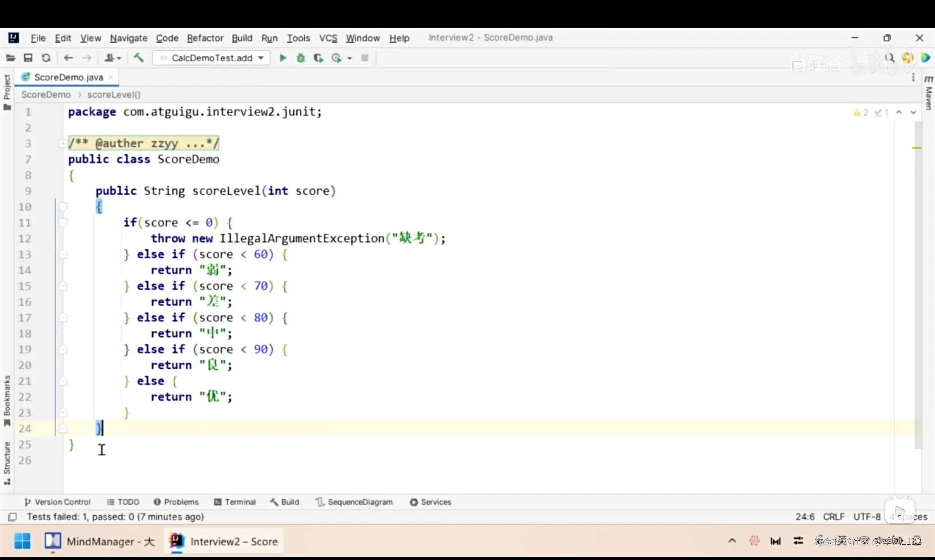Open the Problems tool window
The height and width of the screenshot is (560, 935).
[176, 502]
